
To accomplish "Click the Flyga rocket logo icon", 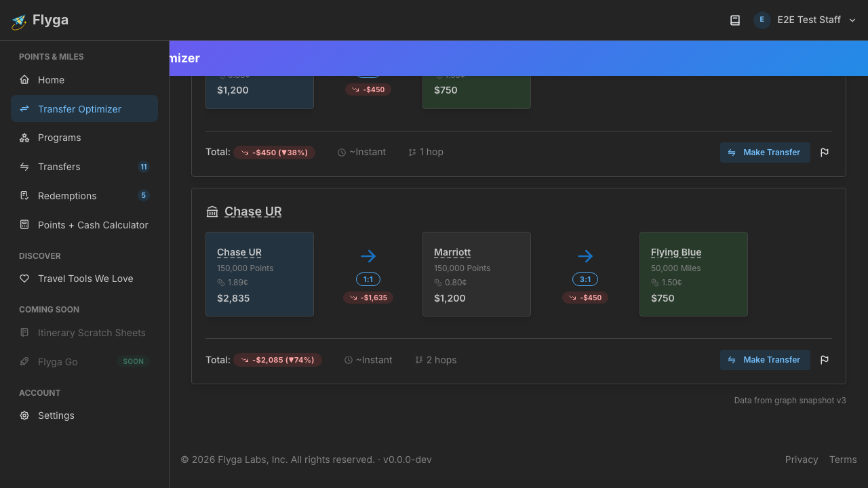I will pos(19,21).
